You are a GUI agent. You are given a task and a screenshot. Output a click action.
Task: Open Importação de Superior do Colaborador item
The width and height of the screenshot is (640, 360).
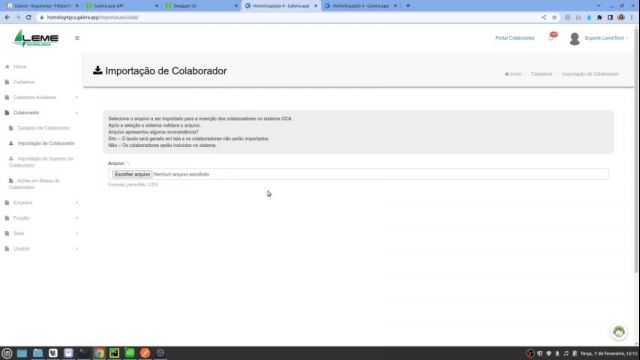pos(41,162)
